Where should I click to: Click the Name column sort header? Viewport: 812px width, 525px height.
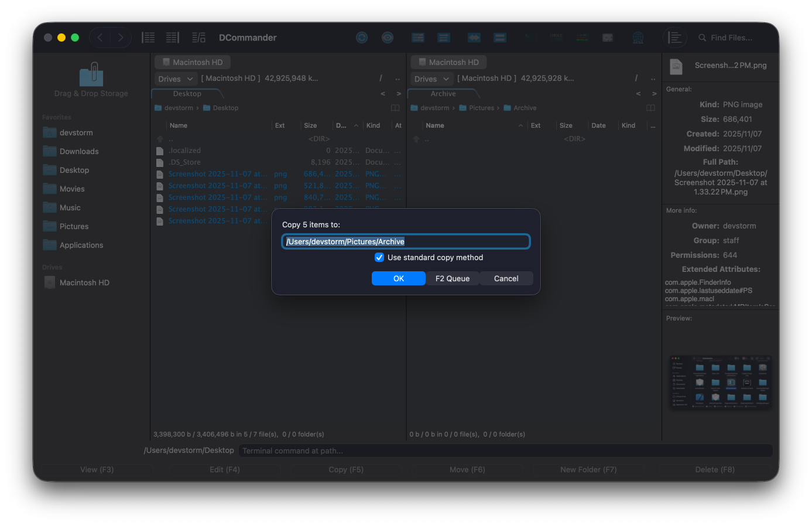tap(178, 125)
